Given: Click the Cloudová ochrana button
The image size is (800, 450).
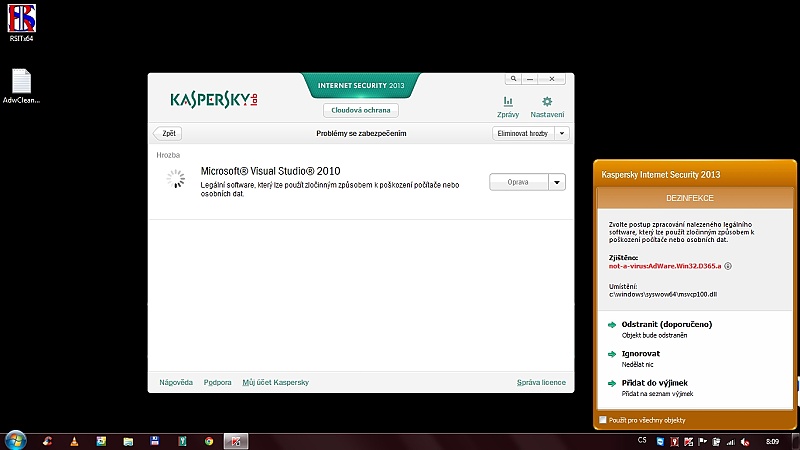Looking at the screenshot, I should pyautogui.click(x=361, y=110).
